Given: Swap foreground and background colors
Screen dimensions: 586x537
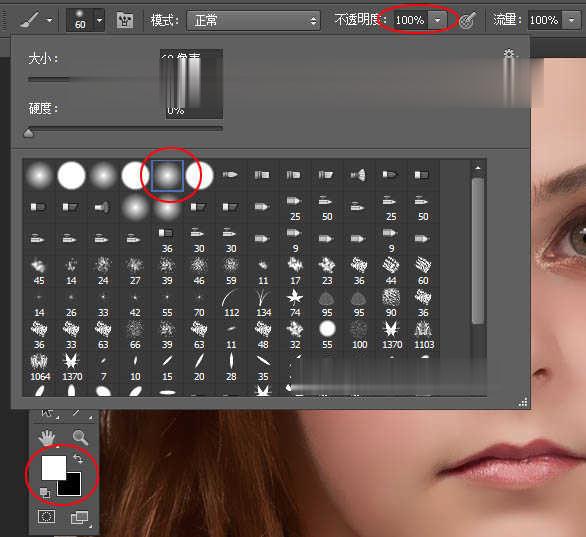Looking at the screenshot, I should (78, 459).
